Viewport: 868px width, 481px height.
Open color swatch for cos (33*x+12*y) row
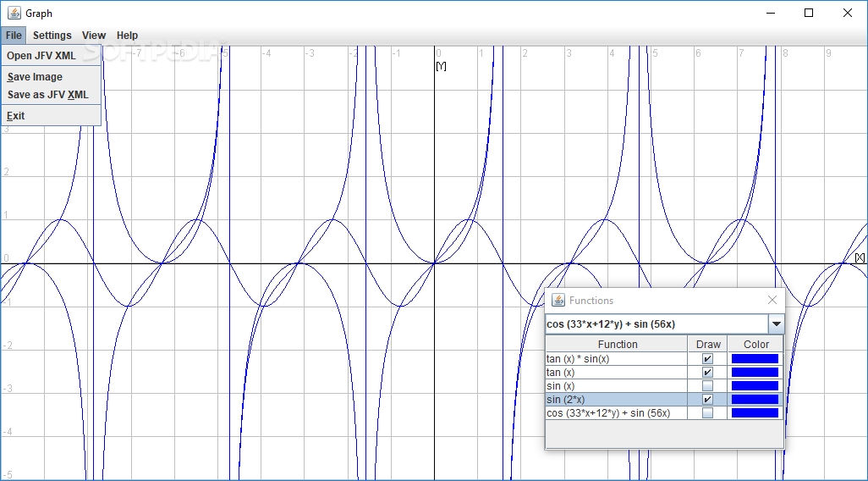click(x=755, y=413)
